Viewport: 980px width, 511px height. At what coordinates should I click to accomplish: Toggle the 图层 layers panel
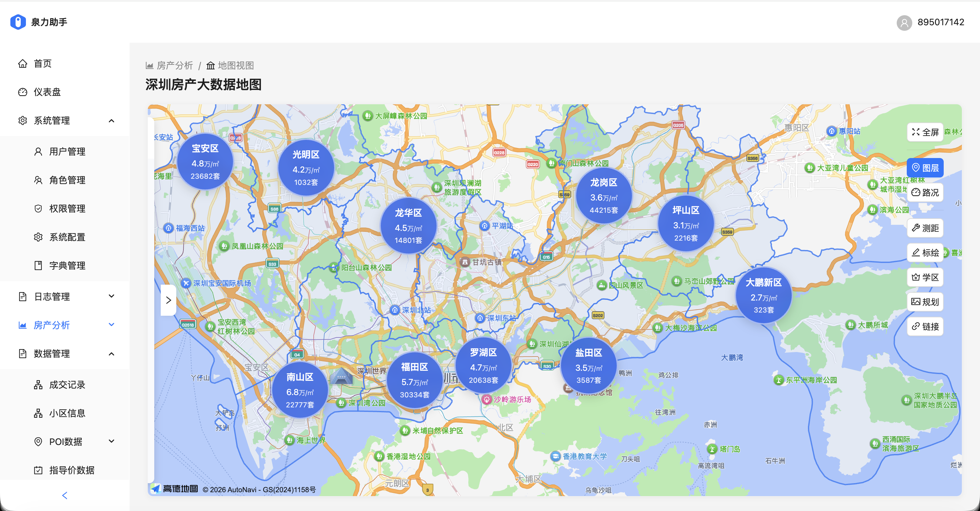coord(925,168)
